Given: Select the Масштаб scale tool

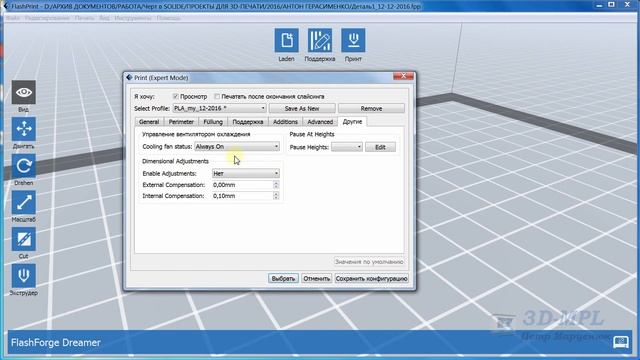Looking at the screenshot, I should [24, 202].
